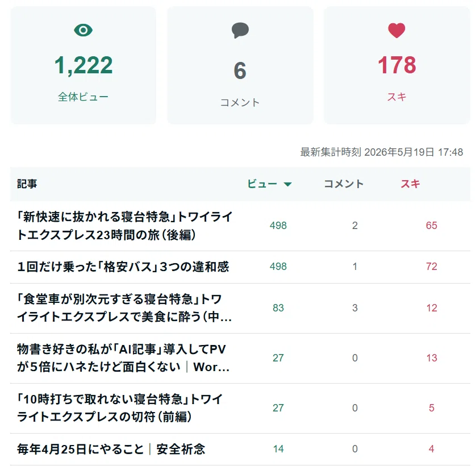Open the 毎年4月25日にやること article
This screenshot has width=476, height=470.
[111, 449]
